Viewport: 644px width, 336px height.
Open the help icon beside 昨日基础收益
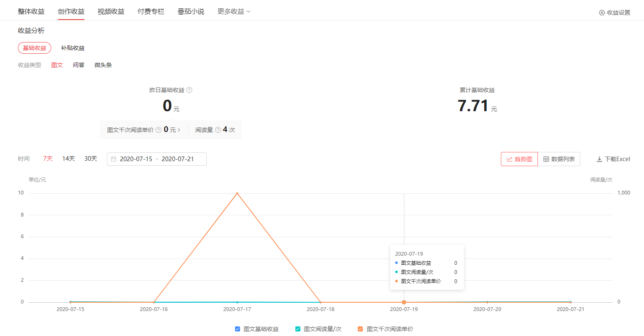coord(189,90)
